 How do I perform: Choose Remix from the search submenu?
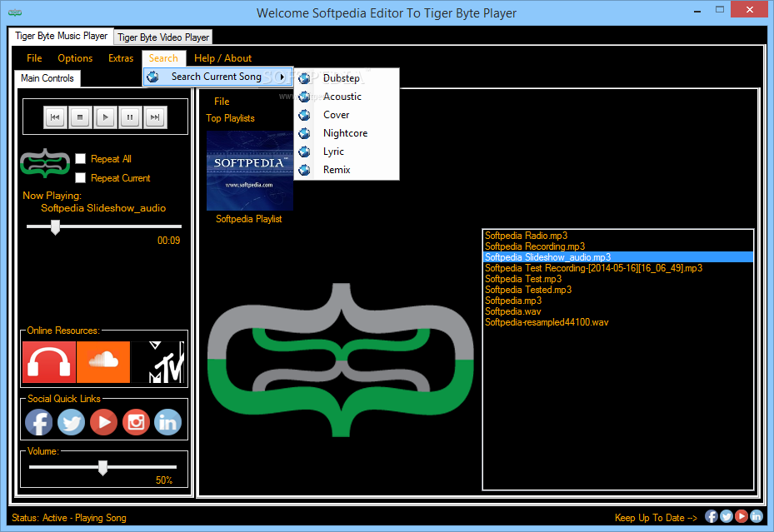pos(347,170)
